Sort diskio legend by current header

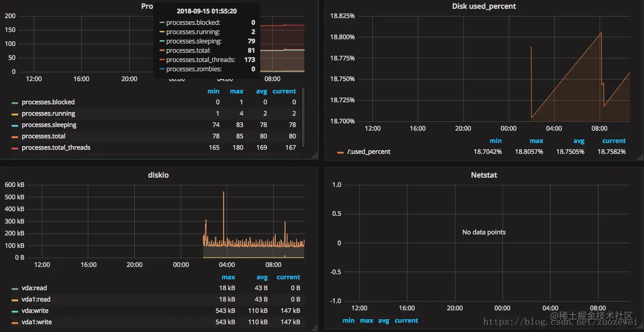point(288,277)
